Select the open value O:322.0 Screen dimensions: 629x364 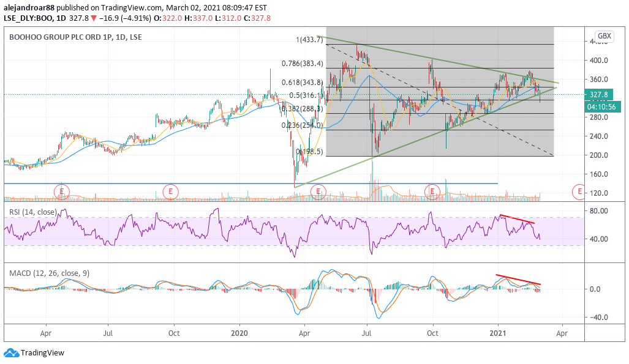(x=168, y=18)
